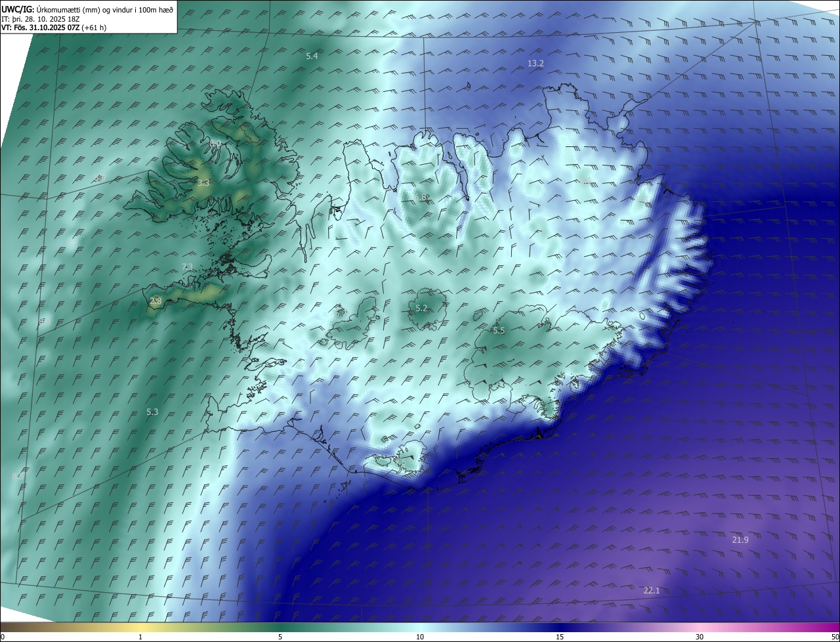Click the 21.9 value label on the map
840x642 pixels.
click(x=740, y=540)
